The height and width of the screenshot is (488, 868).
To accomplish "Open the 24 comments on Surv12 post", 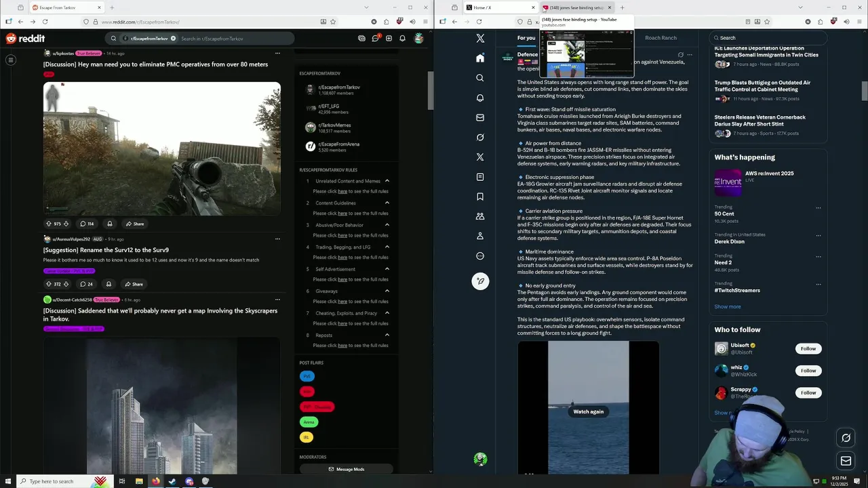I will [x=86, y=284].
